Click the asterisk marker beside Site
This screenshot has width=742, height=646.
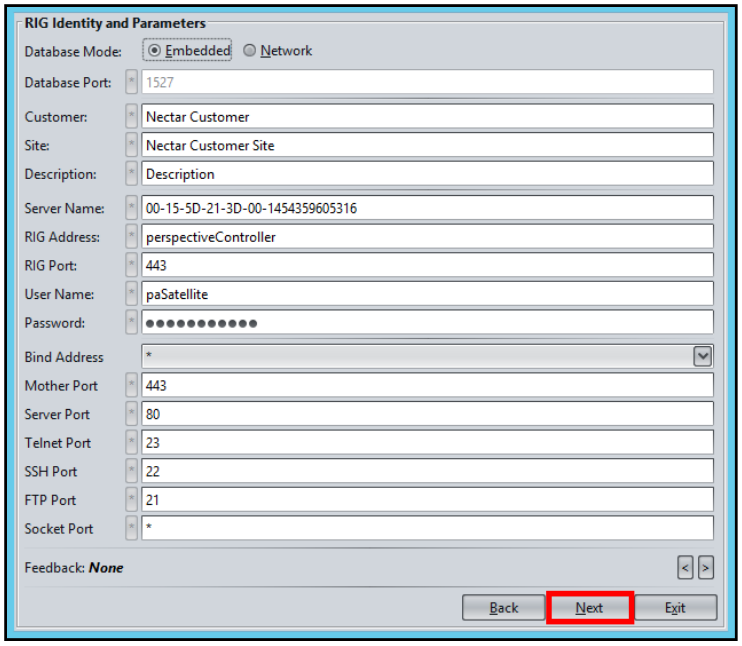132,145
